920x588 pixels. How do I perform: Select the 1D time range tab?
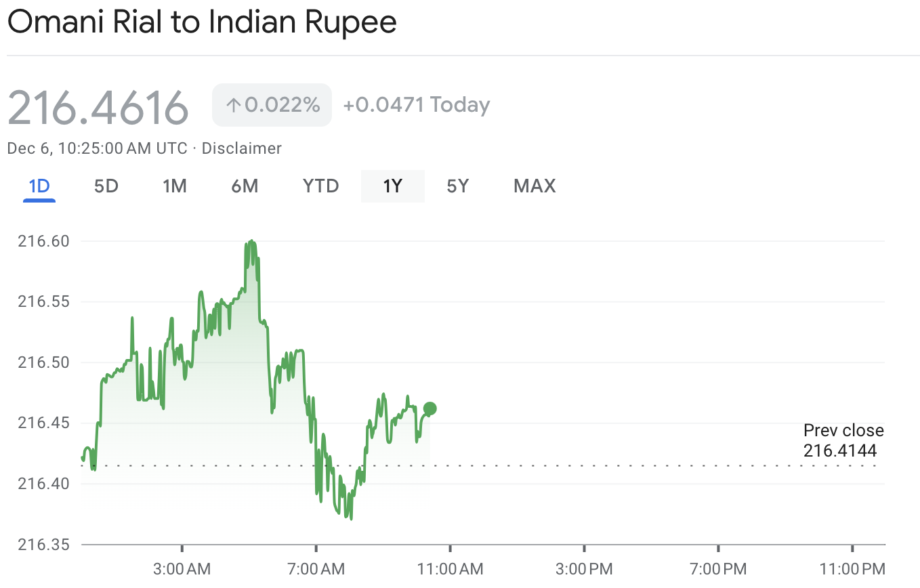(x=39, y=186)
